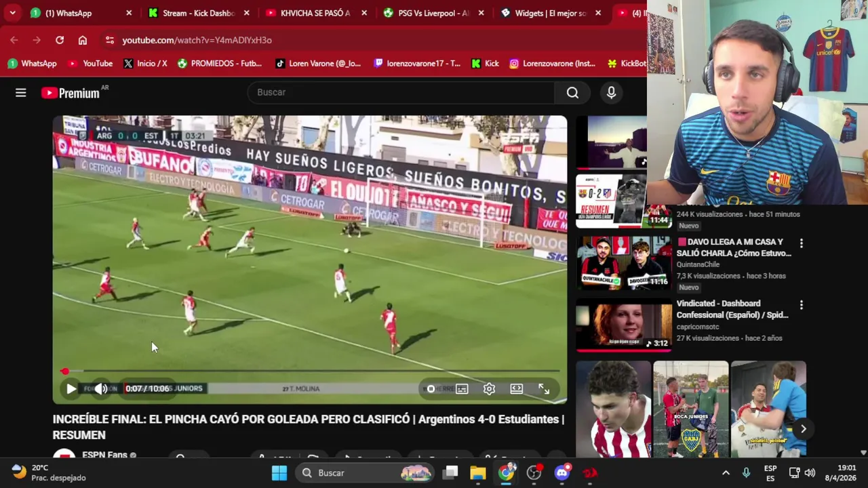Open the Lorenzovarone Instagram bookmark

[x=552, y=64]
